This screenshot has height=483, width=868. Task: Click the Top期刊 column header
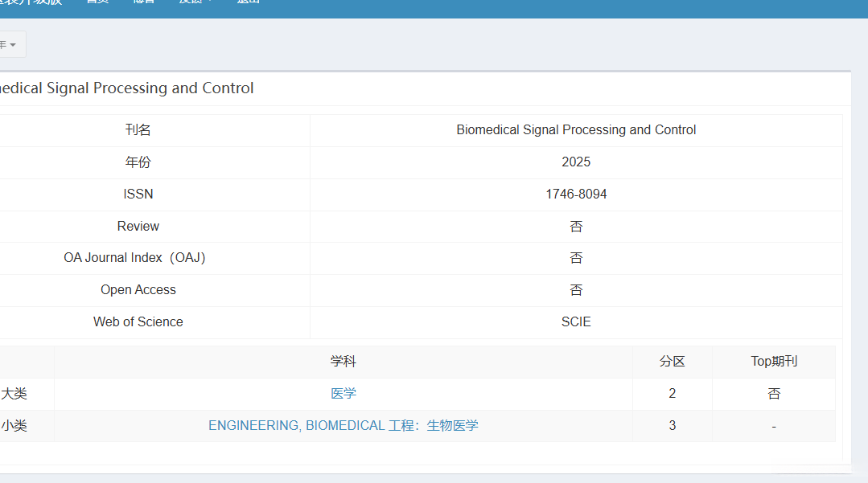click(x=774, y=362)
